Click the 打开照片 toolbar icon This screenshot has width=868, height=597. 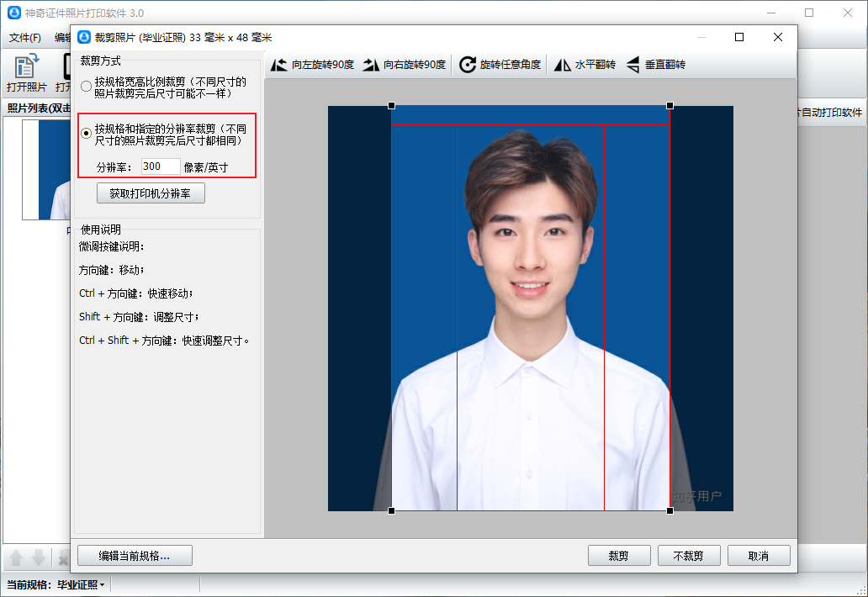(x=27, y=67)
